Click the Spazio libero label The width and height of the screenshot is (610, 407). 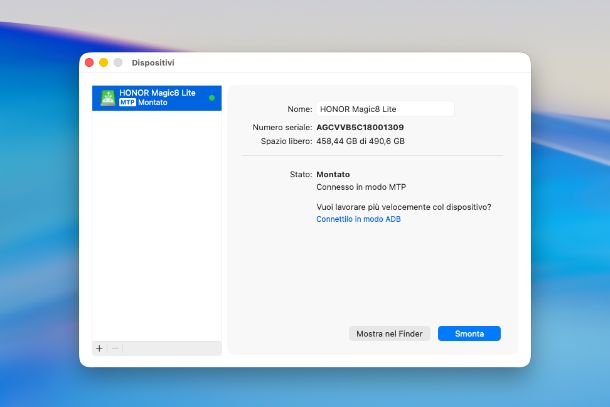pyautogui.click(x=287, y=141)
